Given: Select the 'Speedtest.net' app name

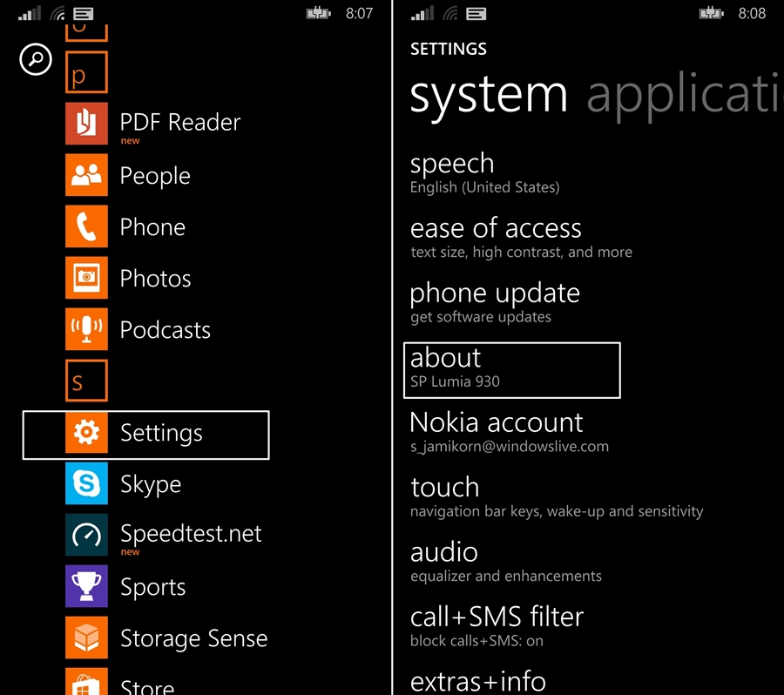Looking at the screenshot, I should (191, 534).
